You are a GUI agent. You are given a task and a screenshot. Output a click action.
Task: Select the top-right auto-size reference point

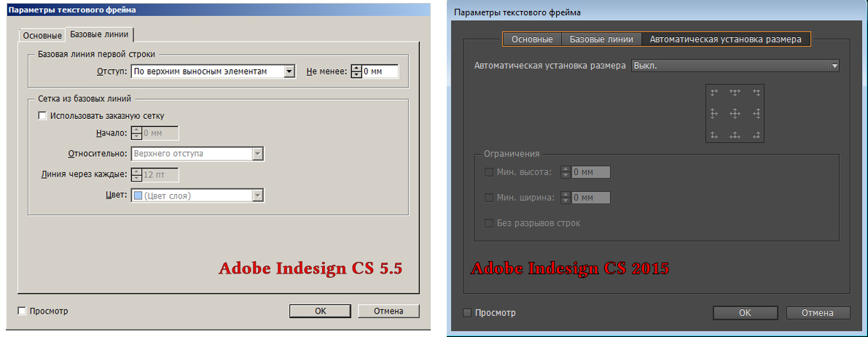[x=756, y=93]
